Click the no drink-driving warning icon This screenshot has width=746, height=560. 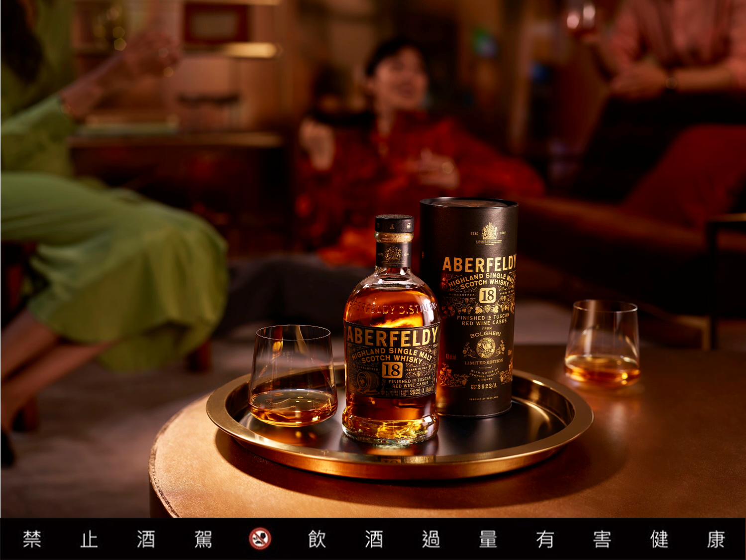pos(260,539)
